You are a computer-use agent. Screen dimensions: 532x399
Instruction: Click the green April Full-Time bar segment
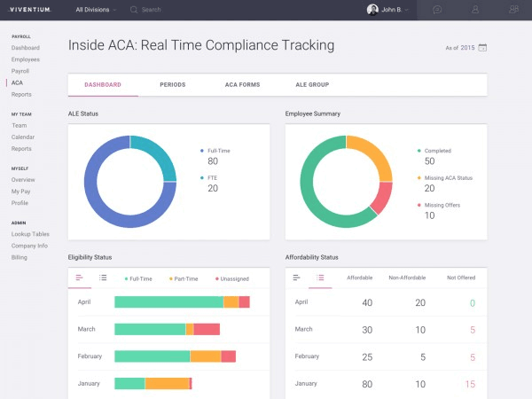coord(169,302)
